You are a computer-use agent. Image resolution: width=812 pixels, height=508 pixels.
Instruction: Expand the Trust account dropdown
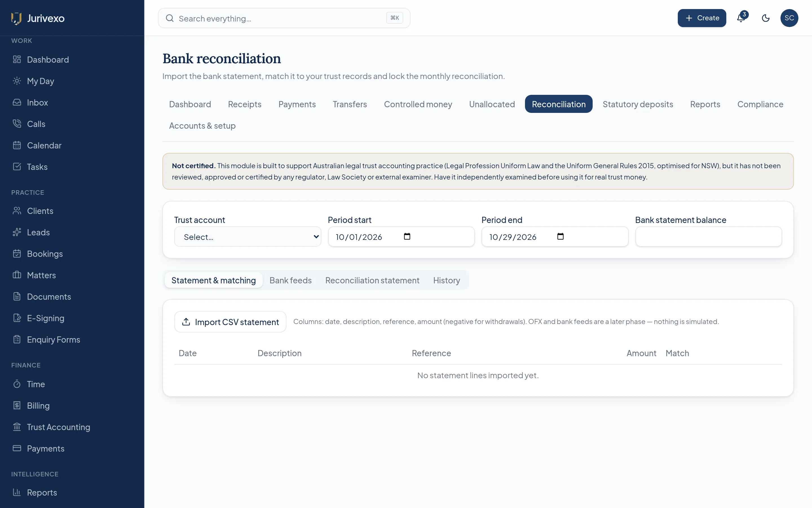tap(248, 237)
